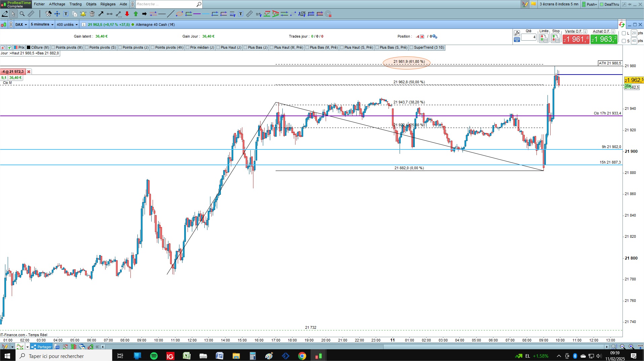Expand the bottom chart-style dropdown arrow

pos(28,347)
